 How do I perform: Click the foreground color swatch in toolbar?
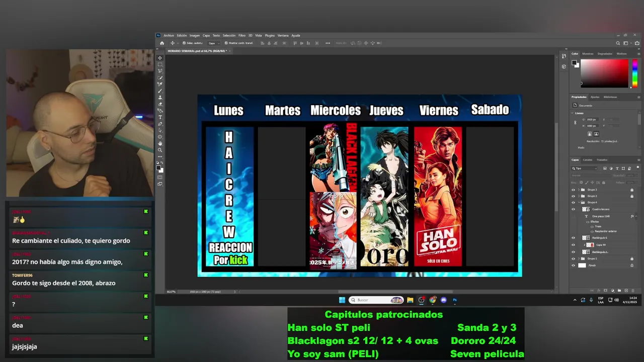point(158,167)
